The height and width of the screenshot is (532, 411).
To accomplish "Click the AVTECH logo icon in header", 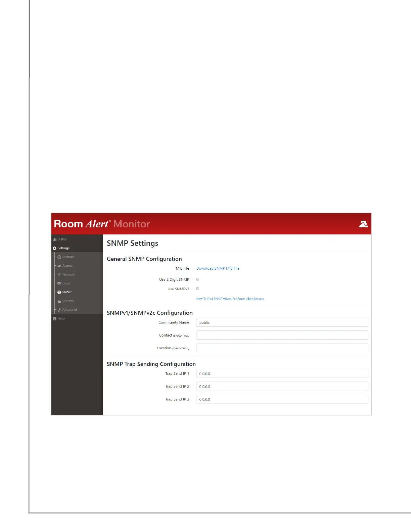I will point(363,224).
